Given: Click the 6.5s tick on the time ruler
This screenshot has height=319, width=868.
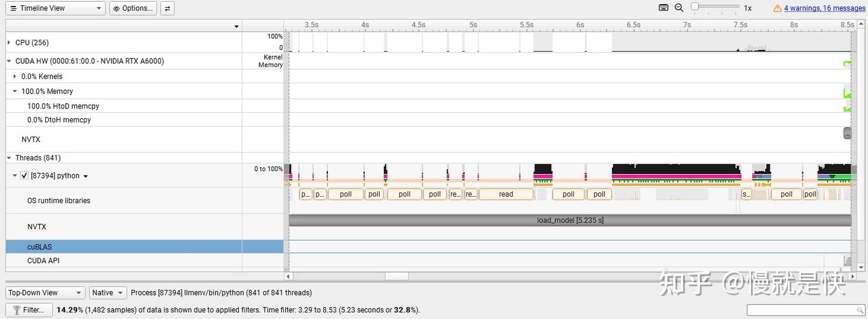Looking at the screenshot, I should tap(633, 25).
